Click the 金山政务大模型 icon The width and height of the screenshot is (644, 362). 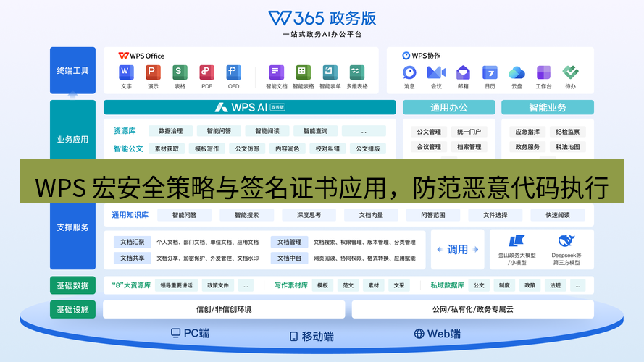coord(517,241)
